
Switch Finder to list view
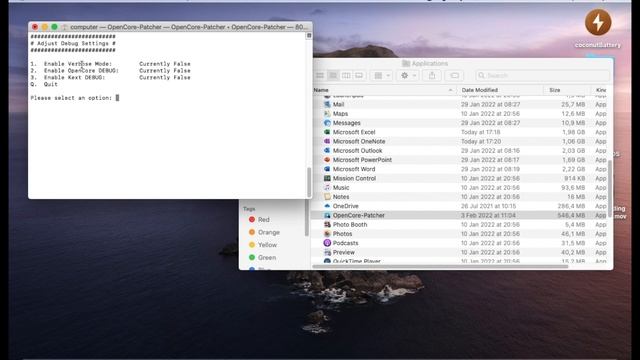point(333,76)
